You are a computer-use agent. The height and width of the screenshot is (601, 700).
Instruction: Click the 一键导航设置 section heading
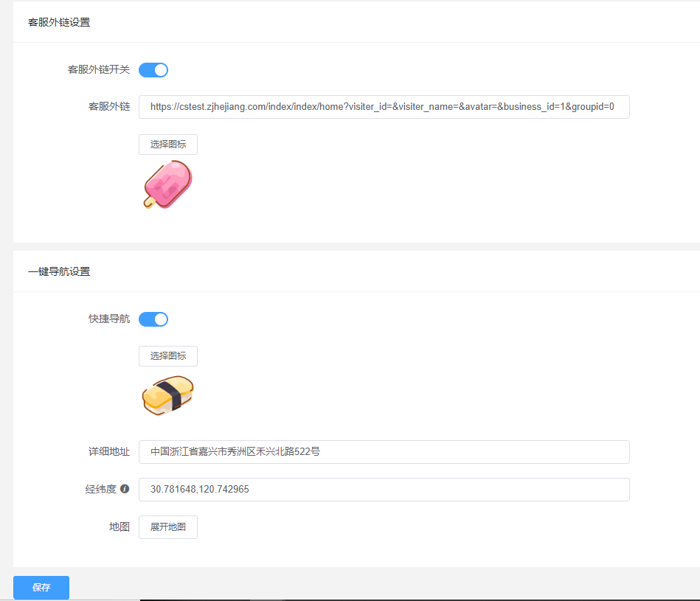click(x=59, y=271)
